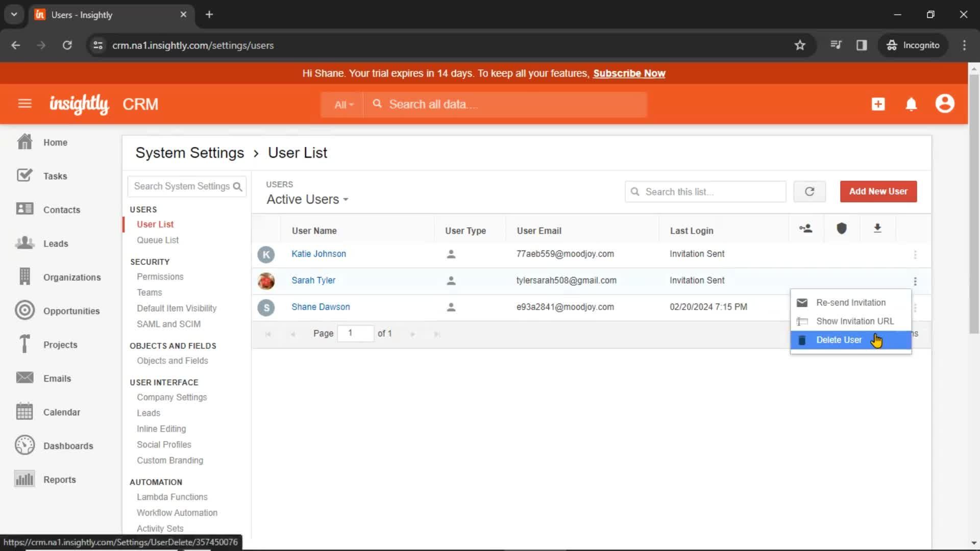
Task: Open Objects and Fields settings
Action: 173,361
